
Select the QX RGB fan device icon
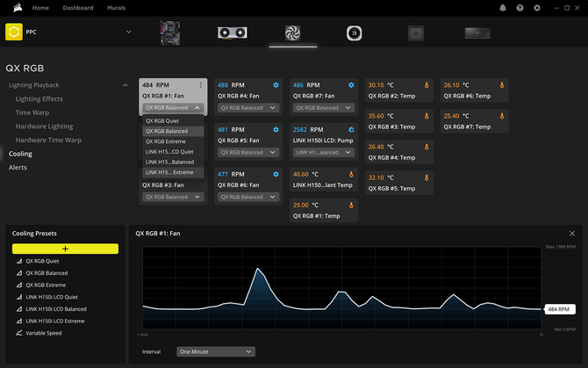coord(292,33)
